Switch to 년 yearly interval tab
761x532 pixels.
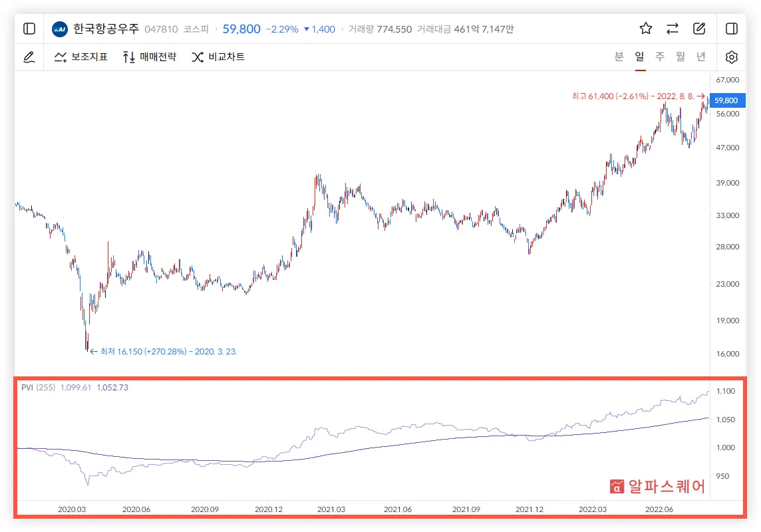pos(701,57)
